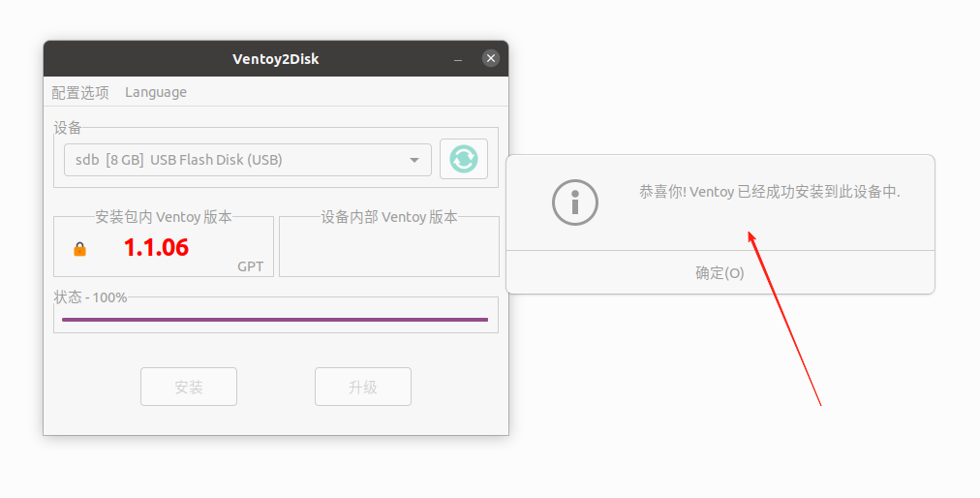The height and width of the screenshot is (498, 980).
Task: Confirm dialog with 确定(O) button
Action: 720,273
